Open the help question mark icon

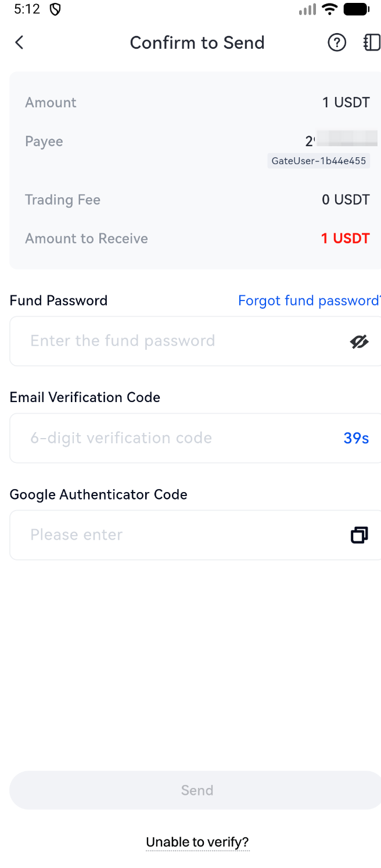pyautogui.click(x=337, y=42)
